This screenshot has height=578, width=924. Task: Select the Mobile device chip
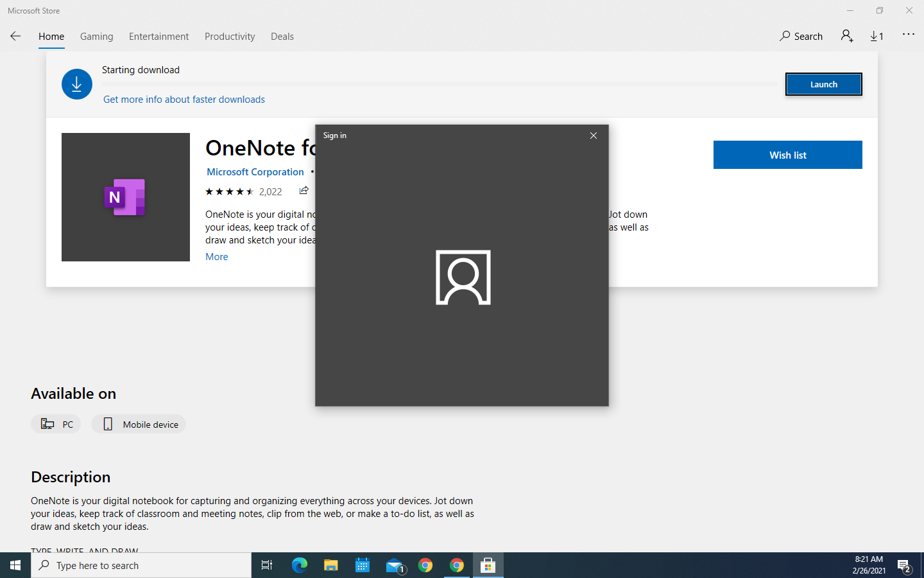pyautogui.click(x=139, y=424)
